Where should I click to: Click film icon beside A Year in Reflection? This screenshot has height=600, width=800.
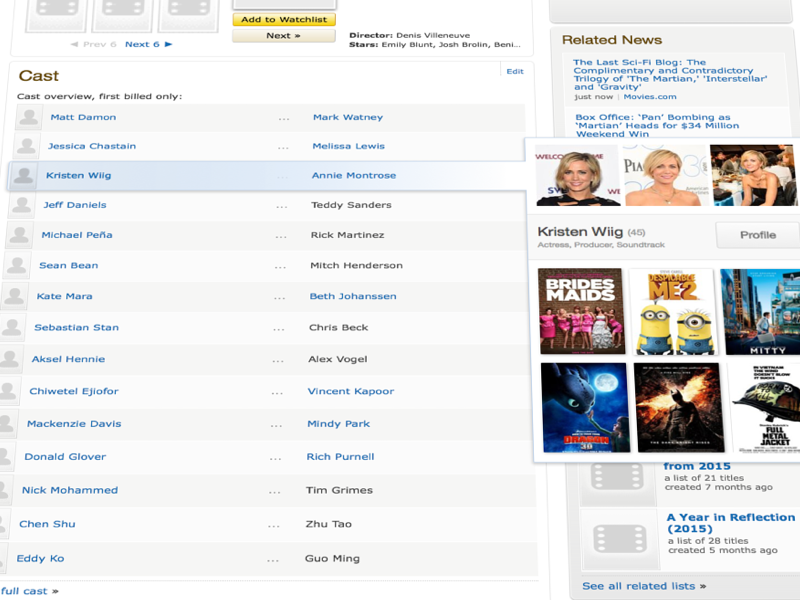pyautogui.click(x=619, y=539)
